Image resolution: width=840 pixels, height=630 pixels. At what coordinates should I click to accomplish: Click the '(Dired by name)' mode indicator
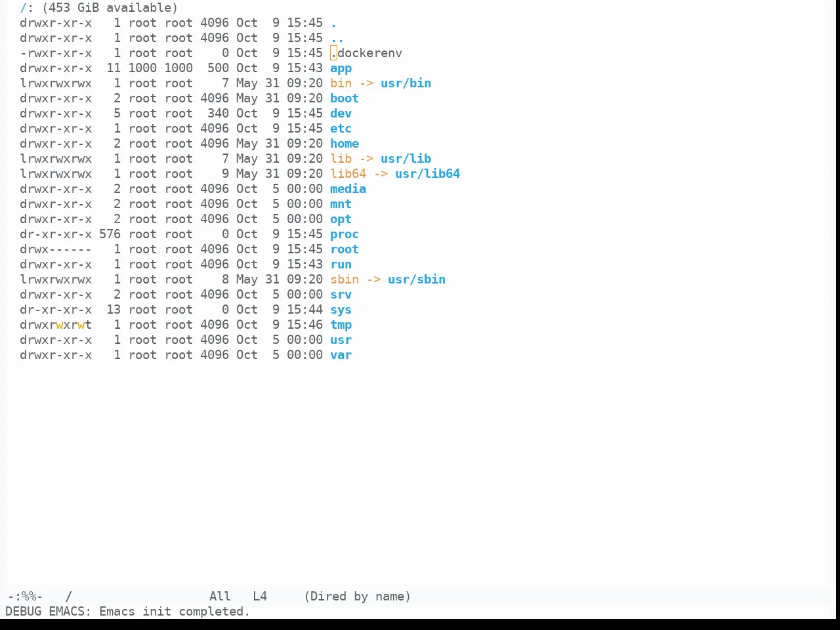pyautogui.click(x=357, y=597)
